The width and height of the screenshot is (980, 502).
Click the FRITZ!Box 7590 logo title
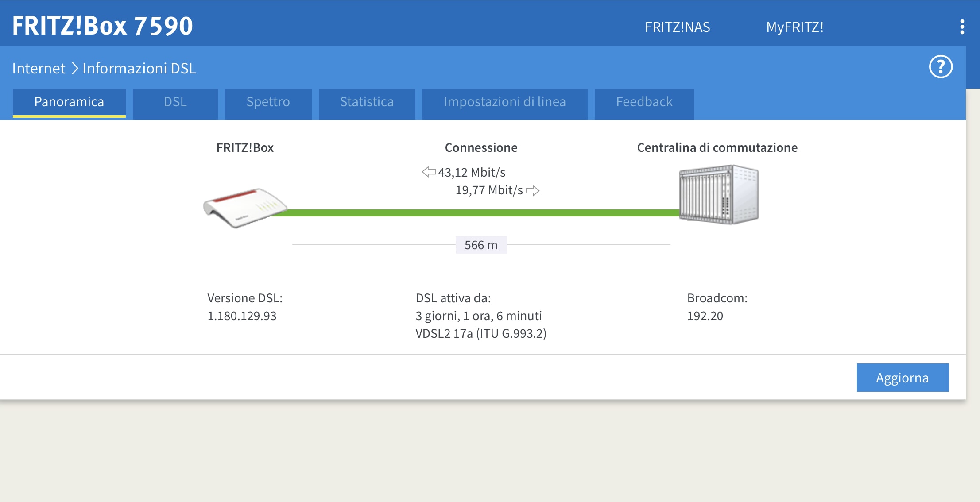click(102, 26)
